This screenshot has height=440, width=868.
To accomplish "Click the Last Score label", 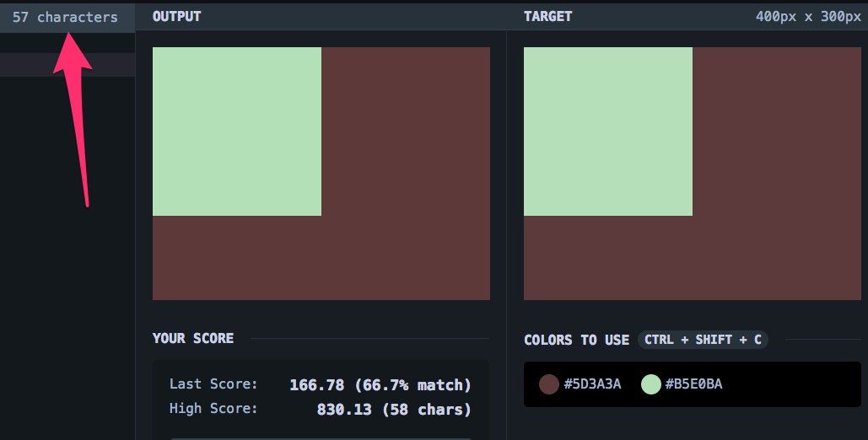I will click(213, 384).
